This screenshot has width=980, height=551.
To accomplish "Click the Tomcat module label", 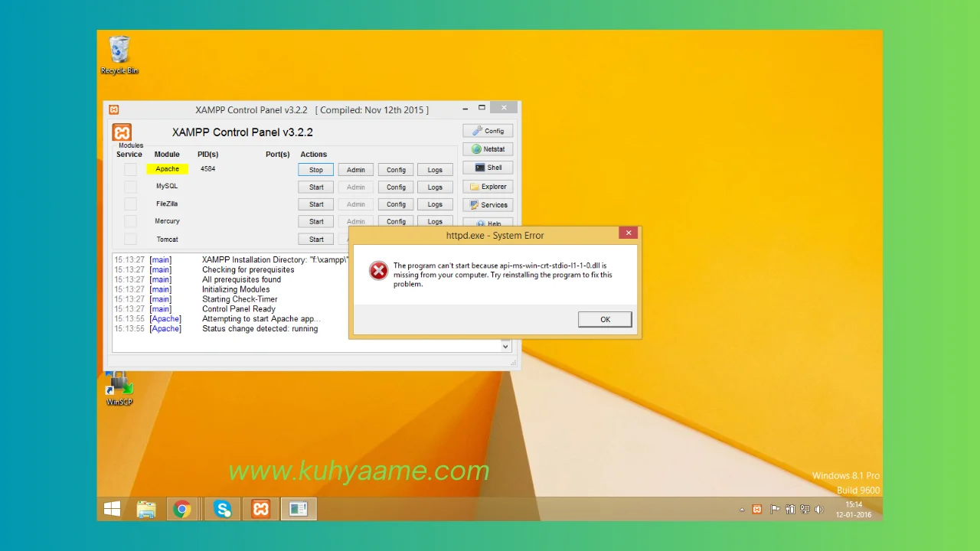I will point(167,240).
